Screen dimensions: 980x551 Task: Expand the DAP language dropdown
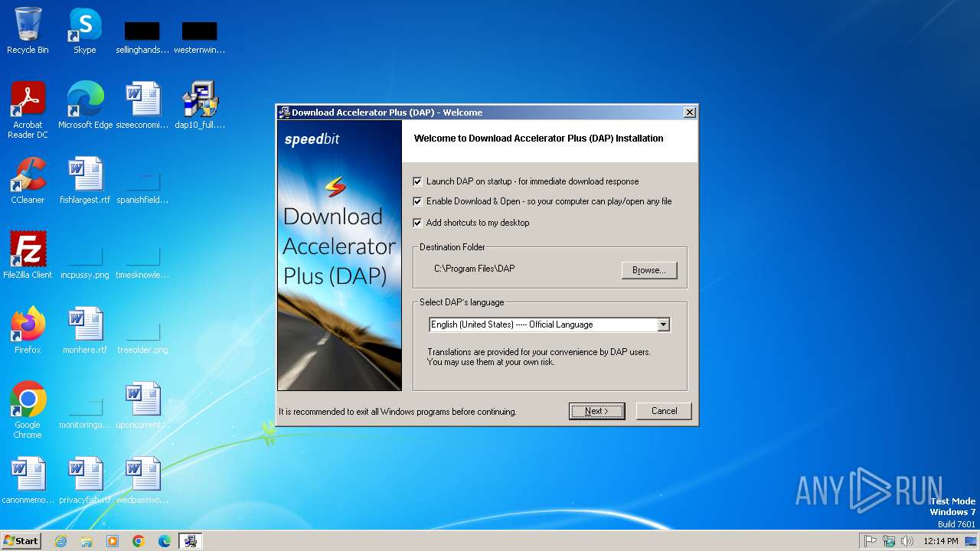664,324
